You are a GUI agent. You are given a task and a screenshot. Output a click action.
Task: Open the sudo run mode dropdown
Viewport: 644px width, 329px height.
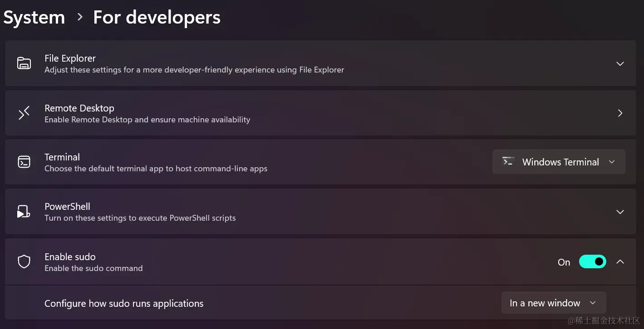click(553, 303)
